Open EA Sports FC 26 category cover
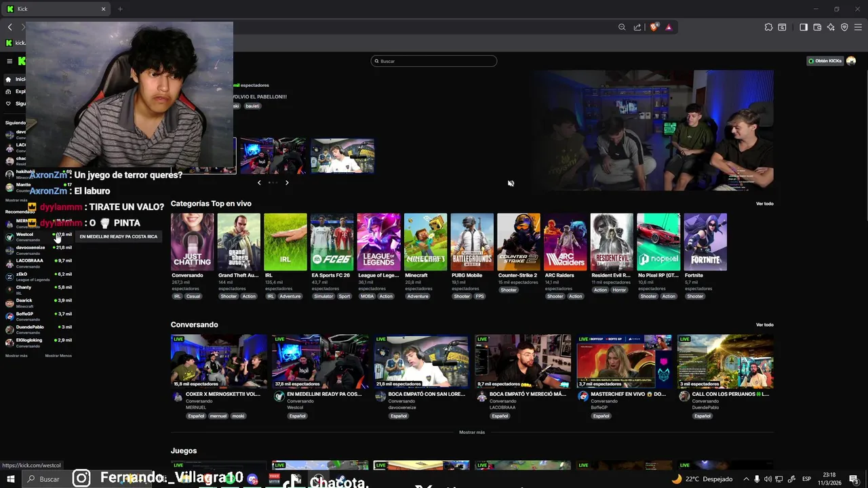The height and width of the screenshot is (488, 868). point(332,242)
